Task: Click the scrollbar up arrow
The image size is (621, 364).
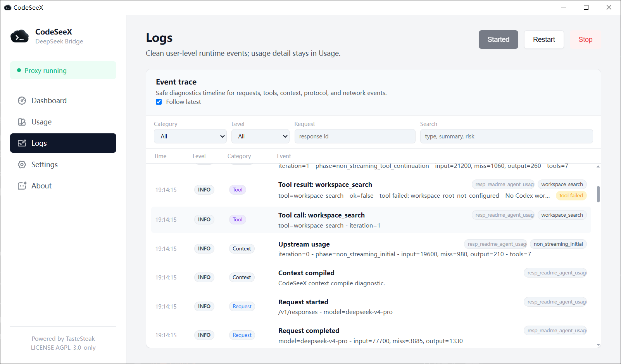Action: pyautogui.click(x=598, y=167)
